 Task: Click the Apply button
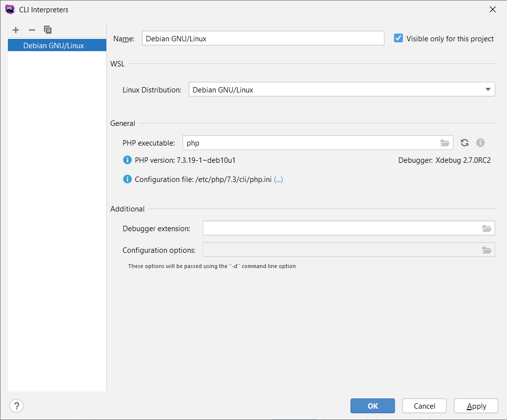476,406
